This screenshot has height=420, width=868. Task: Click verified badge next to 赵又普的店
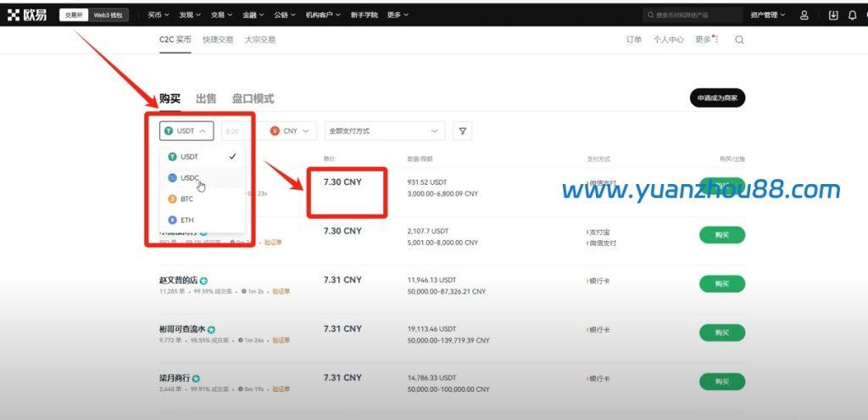(x=204, y=280)
